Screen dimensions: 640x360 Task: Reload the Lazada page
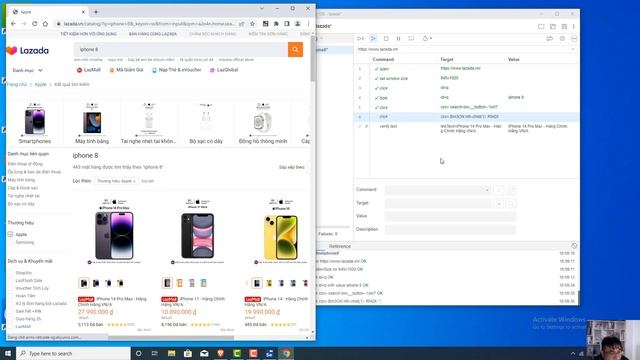point(35,24)
